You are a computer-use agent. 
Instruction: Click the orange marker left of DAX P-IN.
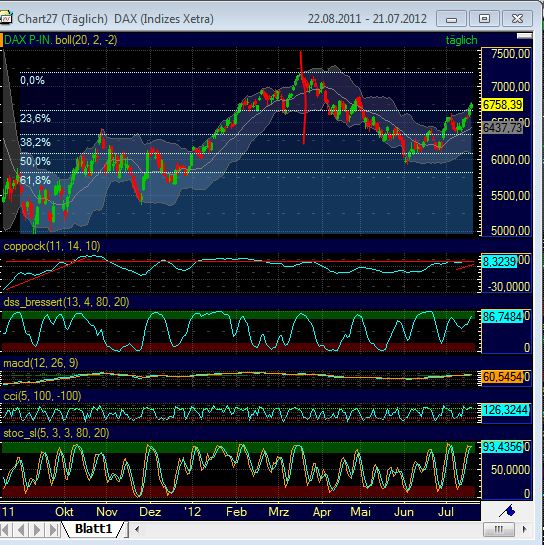[x=1, y=40]
